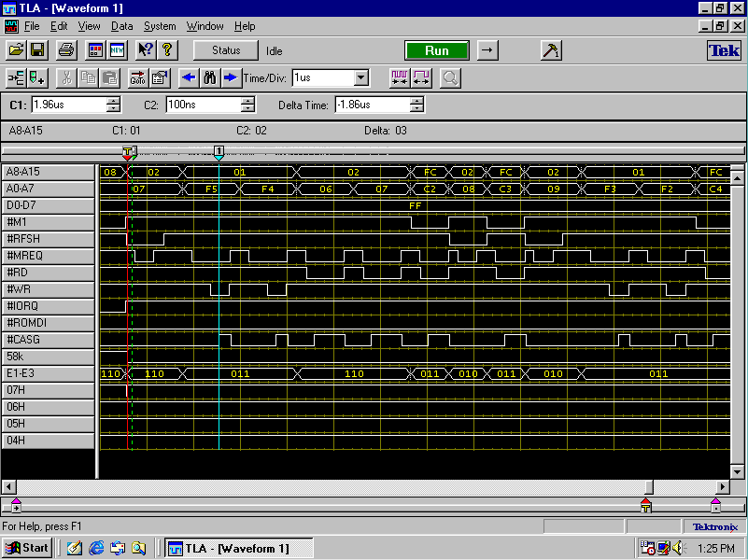Image resolution: width=748 pixels, height=560 pixels.
Task: Click the hammer icon in the toolbar
Action: (x=551, y=50)
